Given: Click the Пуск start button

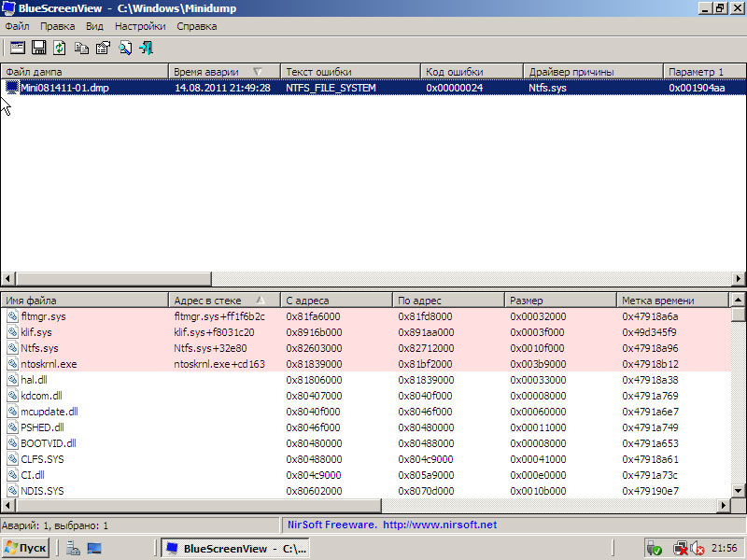Looking at the screenshot, I should [x=25, y=549].
